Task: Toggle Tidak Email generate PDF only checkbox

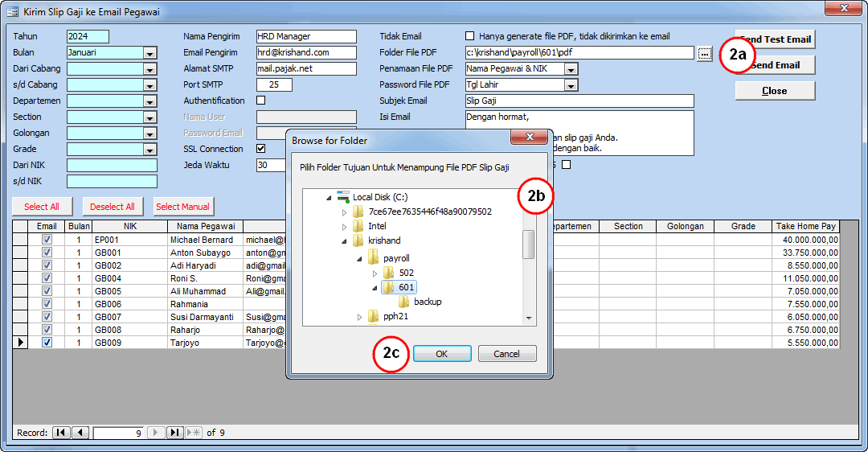Action: pos(470,36)
